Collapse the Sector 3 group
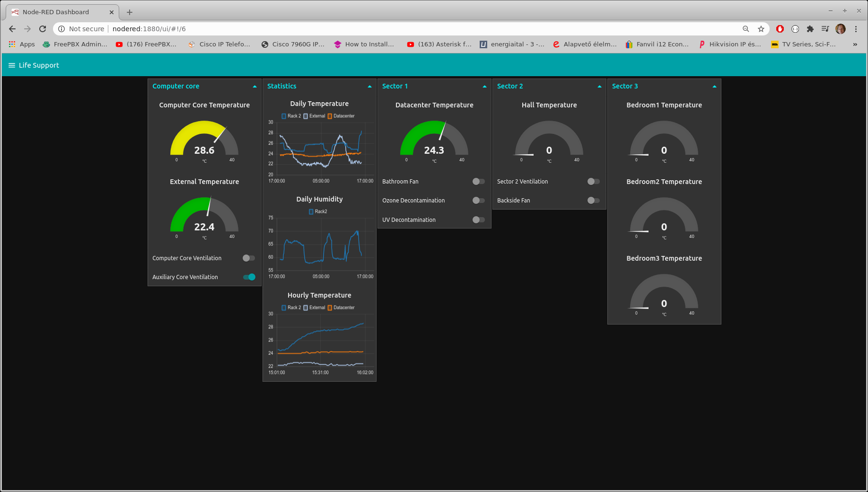The image size is (868, 492). 714,87
